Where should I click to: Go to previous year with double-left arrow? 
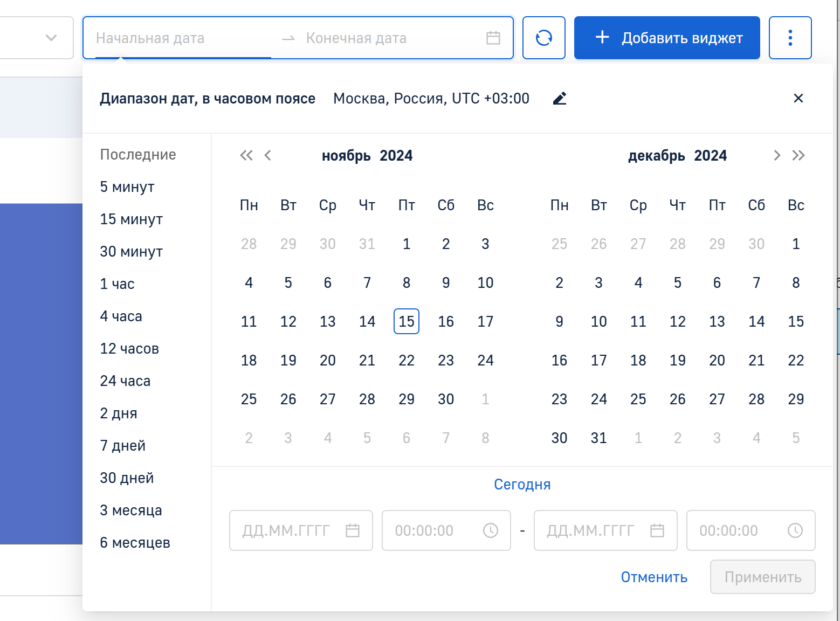click(x=246, y=156)
